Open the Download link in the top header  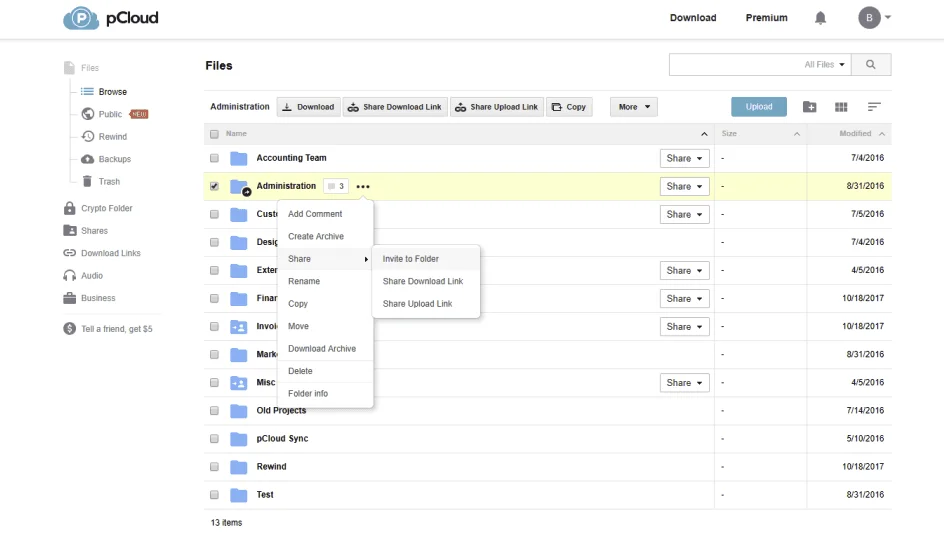693,18
